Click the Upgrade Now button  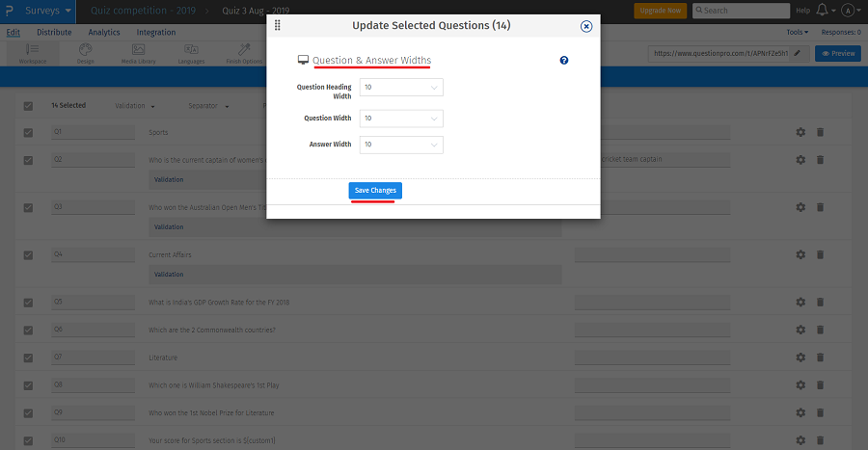click(660, 11)
